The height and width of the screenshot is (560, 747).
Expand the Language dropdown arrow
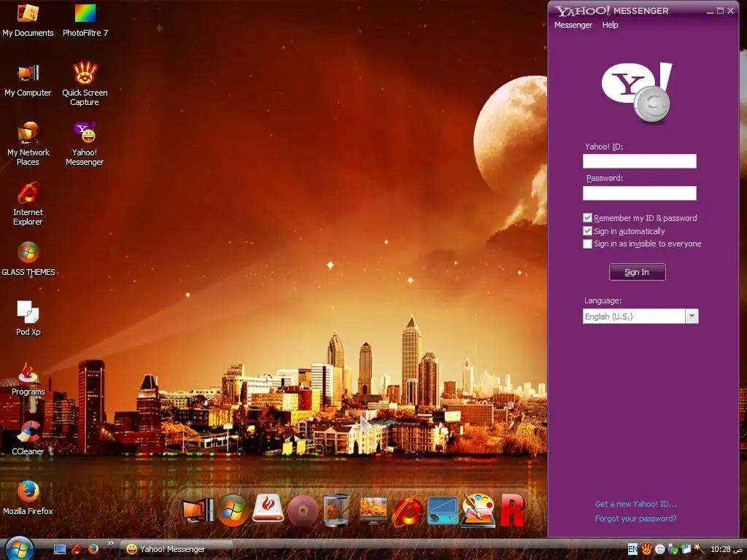(x=692, y=316)
